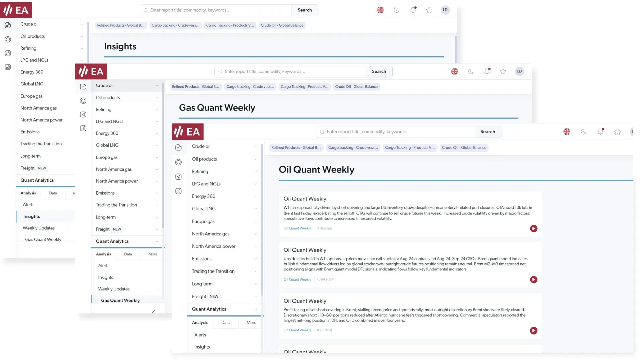Expand Crude oil chevron in the Insights window
This screenshot has height=362, width=644.
coord(82,24)
